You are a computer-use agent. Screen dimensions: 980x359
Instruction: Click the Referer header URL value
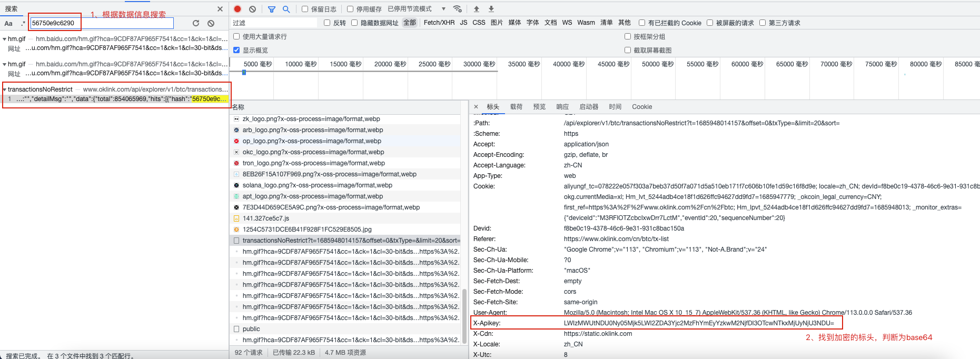point(616,239)
